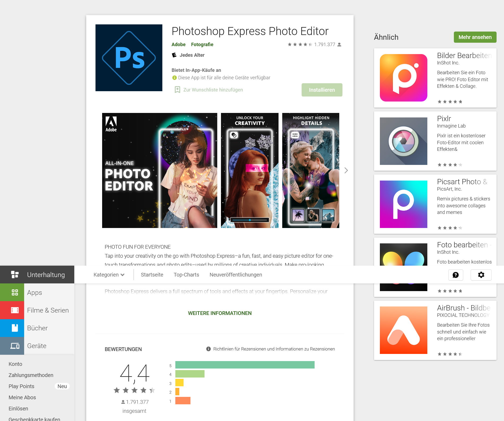Open the Bilder Bearbeiten InShot app icon
The image size is (504, 421).
pos(403,78)
